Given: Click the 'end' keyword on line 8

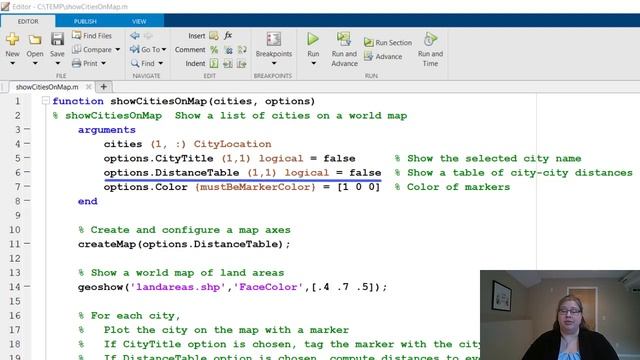Looking at the screenshot, I should pos(88,201).
